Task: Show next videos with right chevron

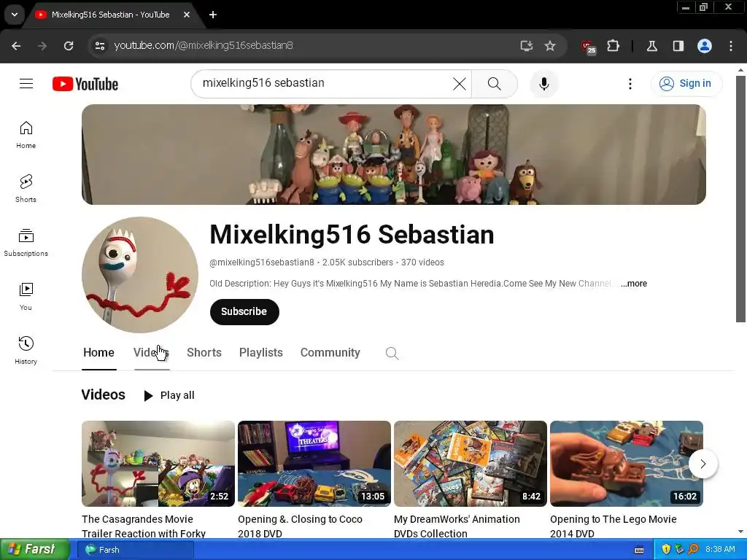Action: [x=703, y=463]
